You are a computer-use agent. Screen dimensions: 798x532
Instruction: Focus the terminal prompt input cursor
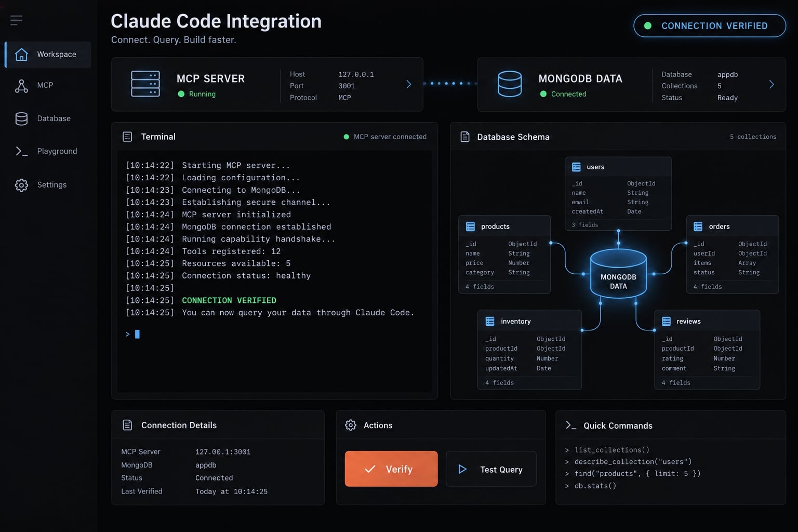pyautogui.click(x=137, y=334)
